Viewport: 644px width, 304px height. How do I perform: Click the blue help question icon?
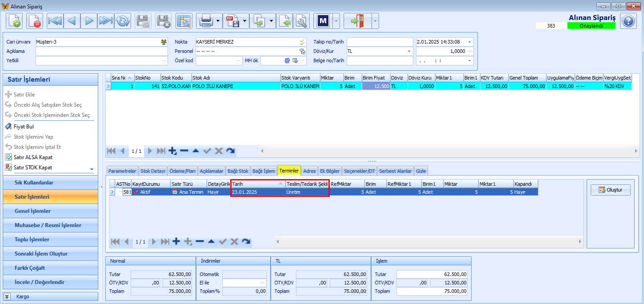628,21
